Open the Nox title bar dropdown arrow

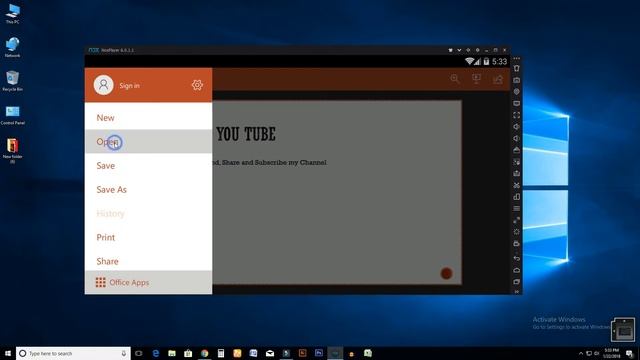click(x=459, y=50)
